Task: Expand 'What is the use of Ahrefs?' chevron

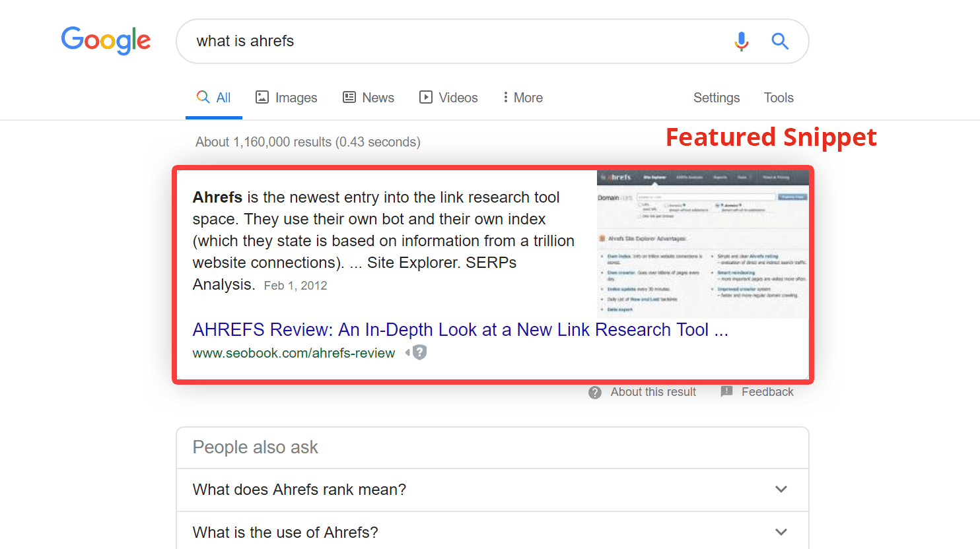Action: 781,533
